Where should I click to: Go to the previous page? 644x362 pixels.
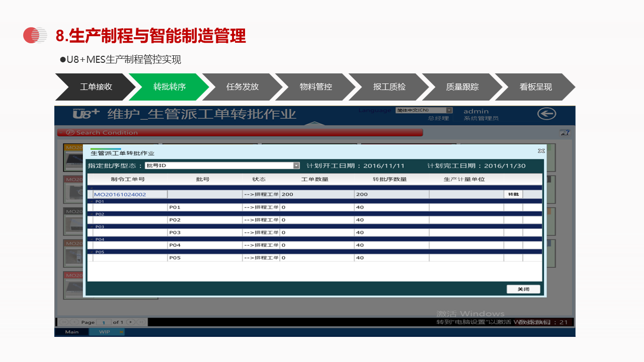tap(74, 322)
